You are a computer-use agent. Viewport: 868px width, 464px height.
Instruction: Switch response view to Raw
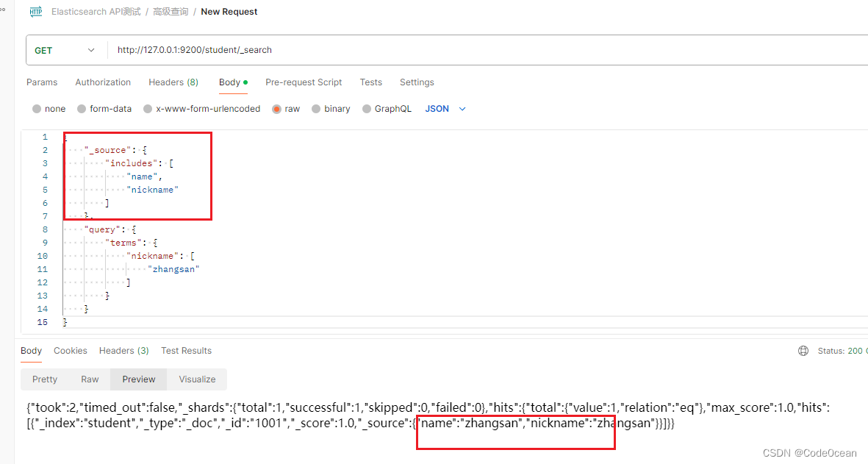click(90, 379)
